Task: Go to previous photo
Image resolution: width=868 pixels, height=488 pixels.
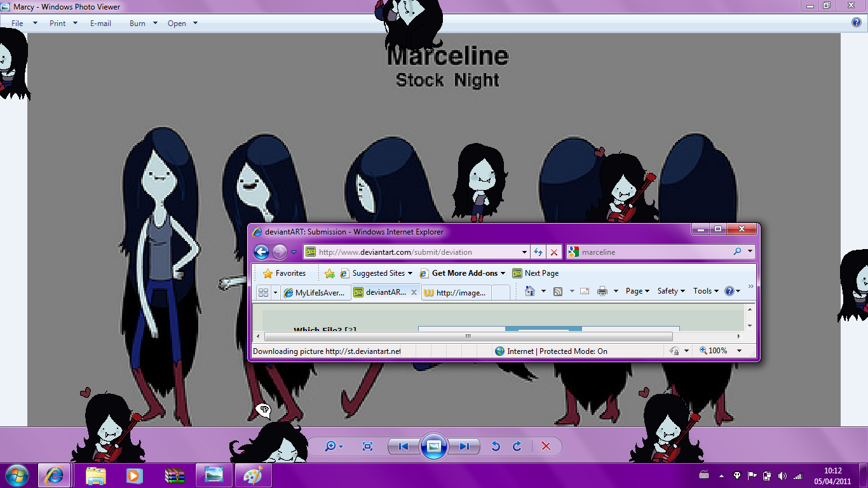Action: tap(403, 447)
